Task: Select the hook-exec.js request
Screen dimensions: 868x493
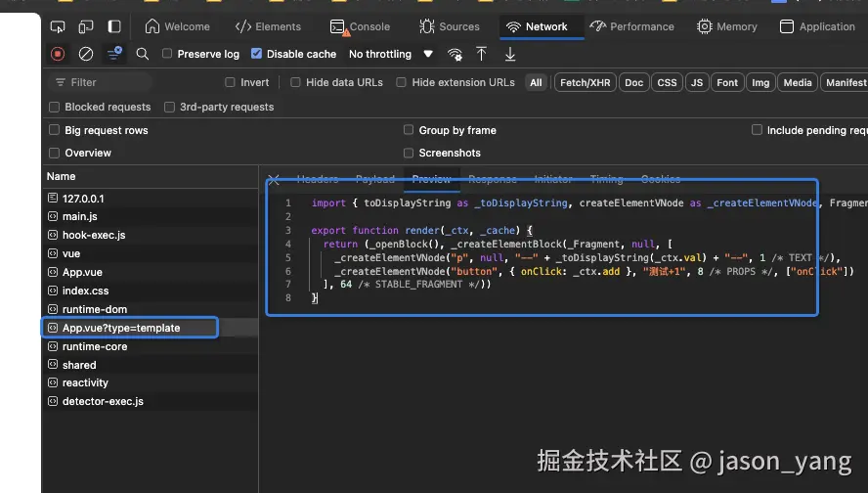Action: 150,235
